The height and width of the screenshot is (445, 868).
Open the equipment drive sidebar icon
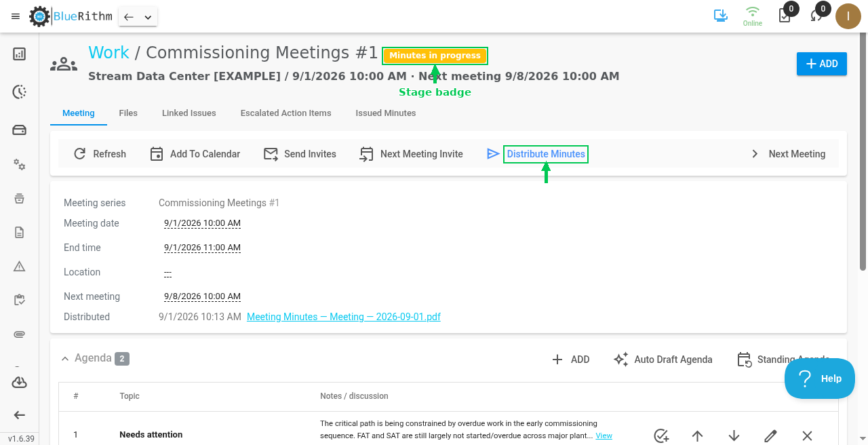click(20, 130)
